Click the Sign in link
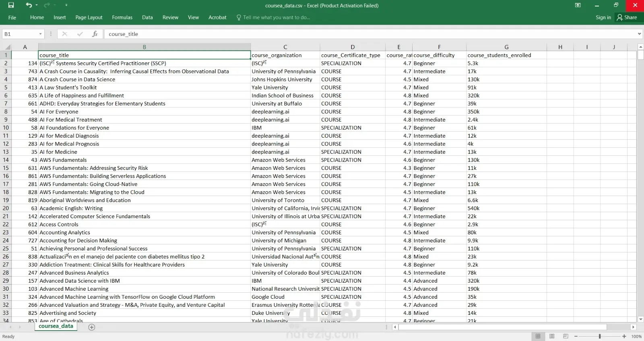 [x=603, y=17]
